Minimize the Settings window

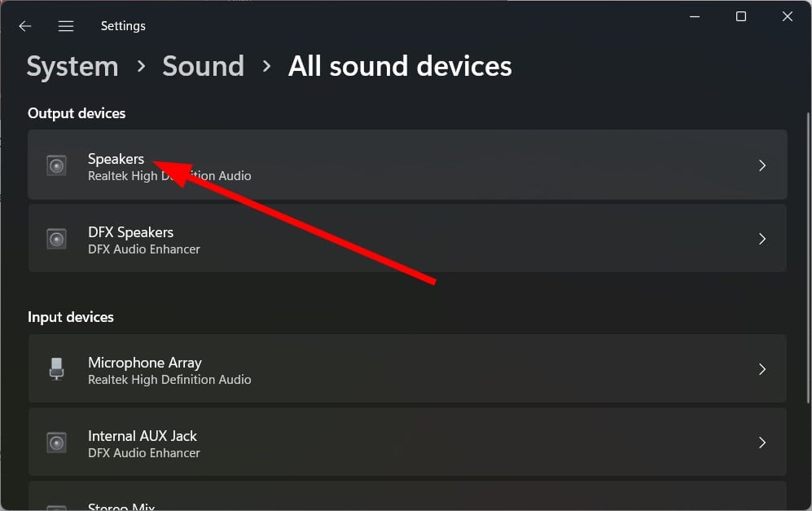pos(695,16)
